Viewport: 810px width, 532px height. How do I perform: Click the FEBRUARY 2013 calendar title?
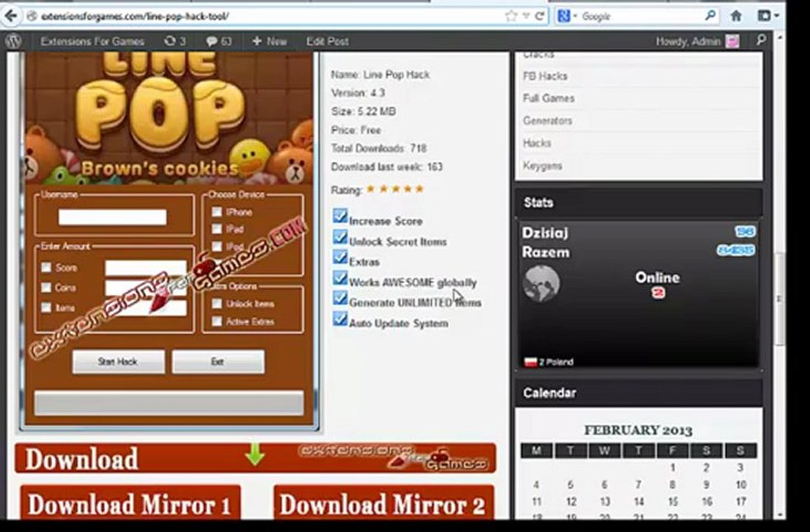click(x=638, y=430)
